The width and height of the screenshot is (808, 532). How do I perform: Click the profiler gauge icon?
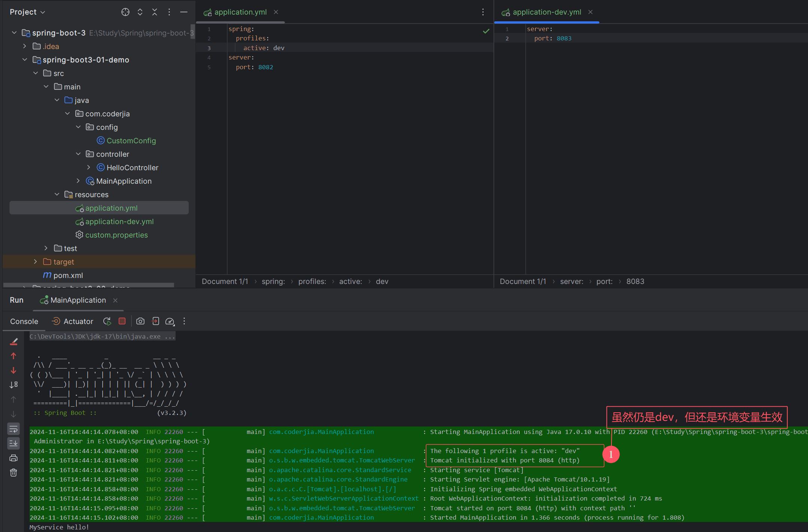point(170,321)
